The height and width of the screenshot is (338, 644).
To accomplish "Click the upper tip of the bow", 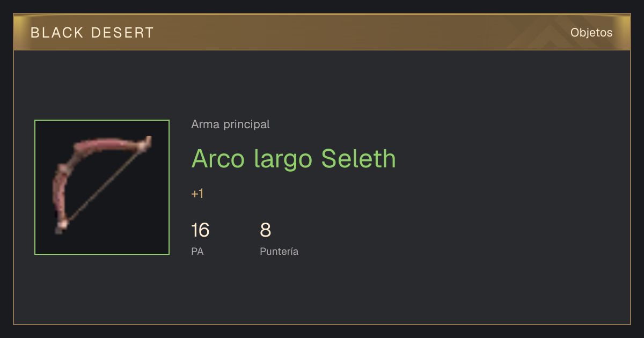I will [x=145, y=143].
